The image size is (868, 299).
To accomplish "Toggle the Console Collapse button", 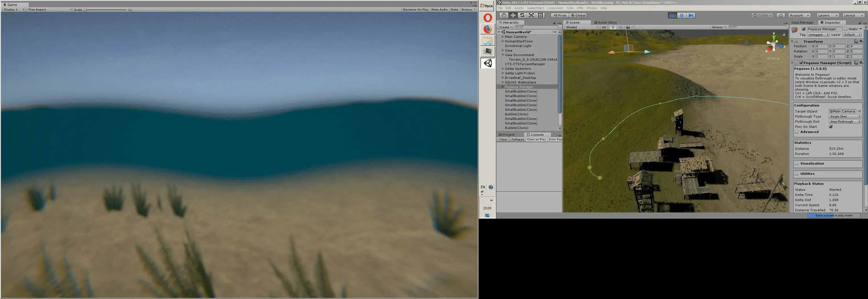I will click(x=517, y=140).
